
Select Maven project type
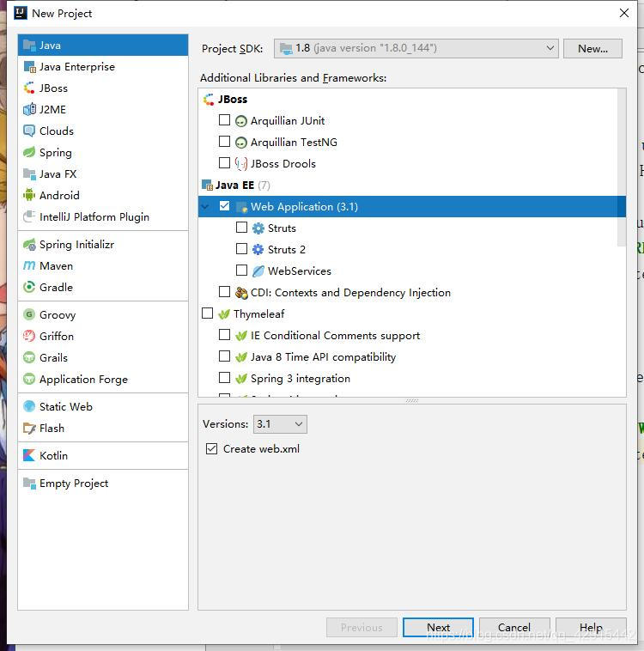click(x=103, y=265)
